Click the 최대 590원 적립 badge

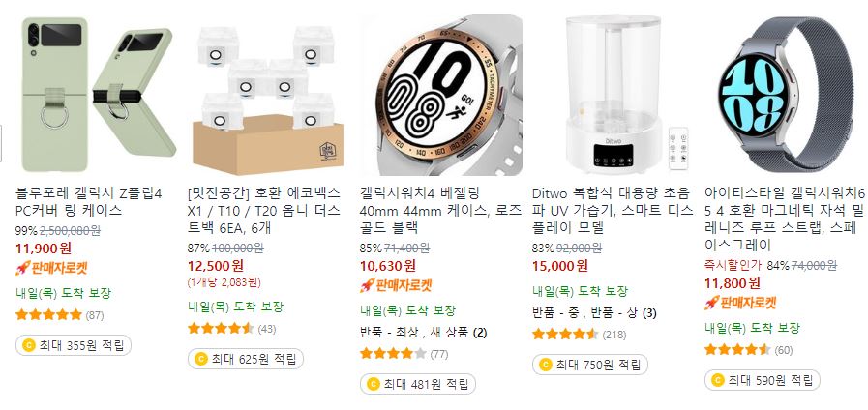[x=763, y=380]
